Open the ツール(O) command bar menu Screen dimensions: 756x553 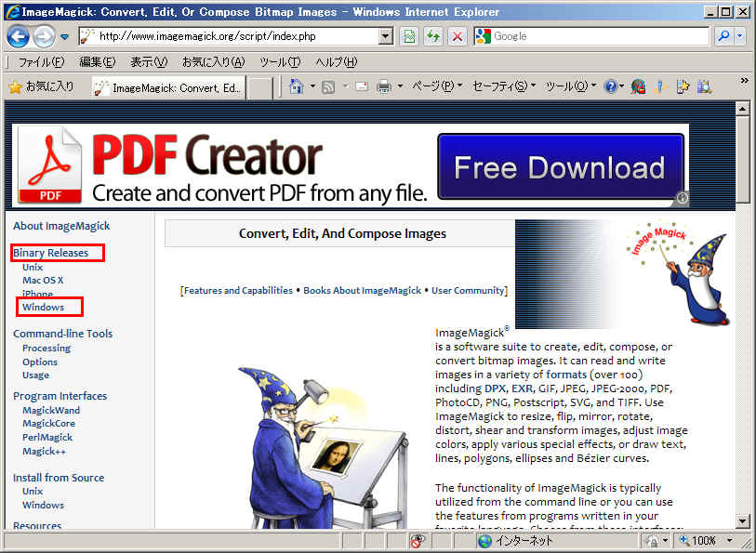tap(571, 86)
